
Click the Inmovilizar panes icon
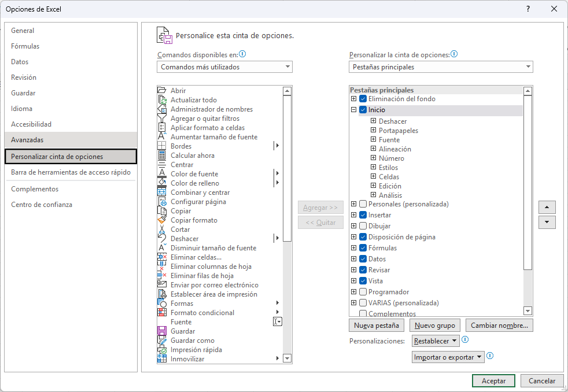(x=161, y=358)
